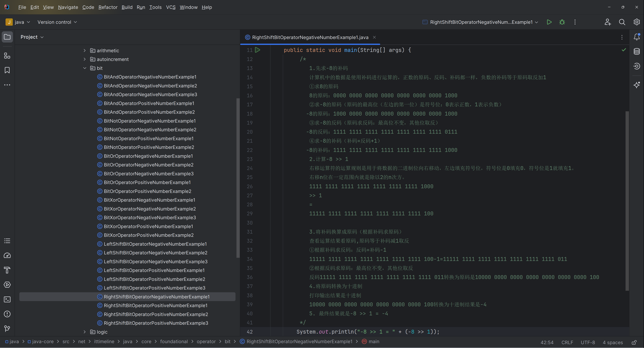Click the green inspection checkmark in editor
The image size is (644, 348).
624,50
